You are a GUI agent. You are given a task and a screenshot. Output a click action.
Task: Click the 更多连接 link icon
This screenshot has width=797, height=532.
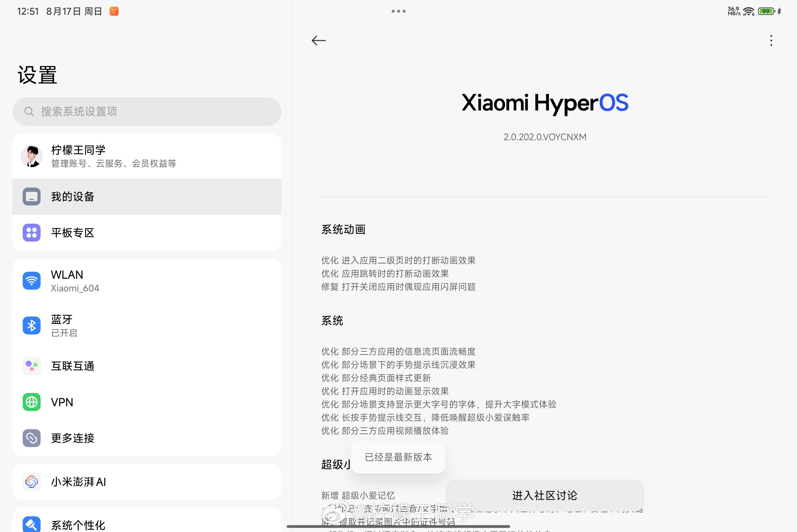pos(32,438)
